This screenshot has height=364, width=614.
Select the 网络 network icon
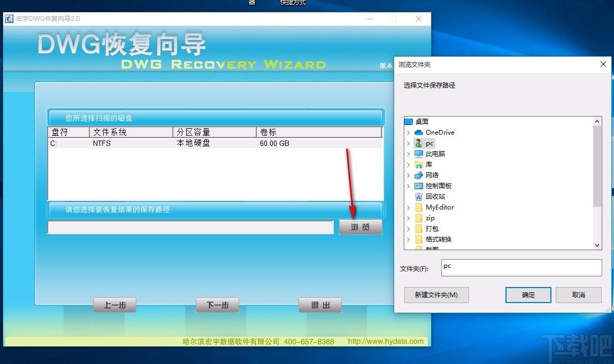point(419,175)
